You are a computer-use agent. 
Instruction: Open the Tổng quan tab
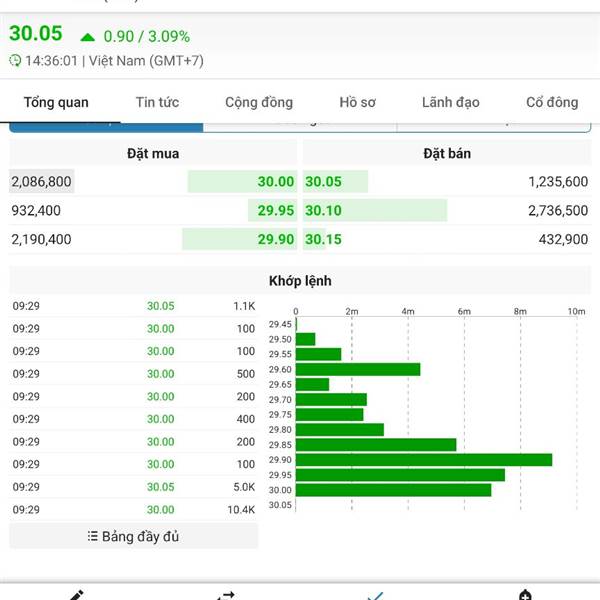tap(56, 102)
